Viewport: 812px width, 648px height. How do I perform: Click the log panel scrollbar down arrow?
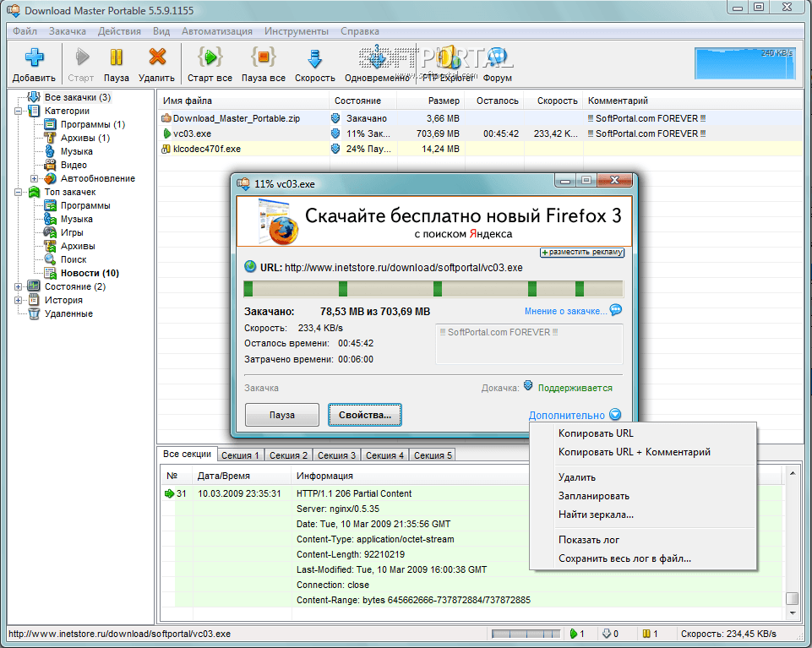point(793,613)
